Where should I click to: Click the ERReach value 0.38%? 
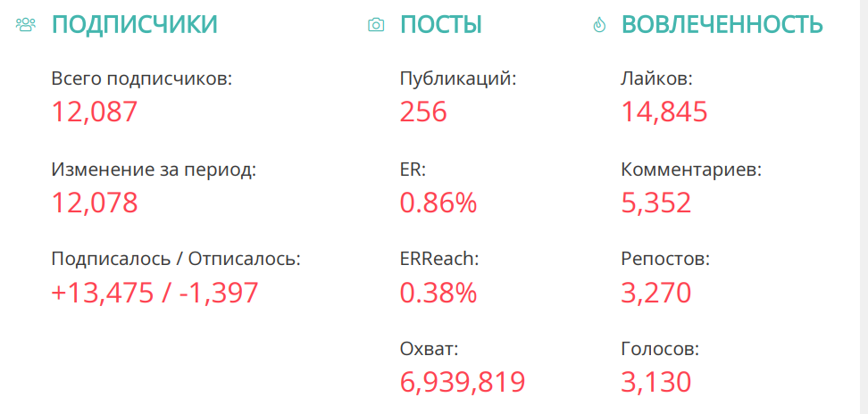pyautogui.click(x=438, y=293)
